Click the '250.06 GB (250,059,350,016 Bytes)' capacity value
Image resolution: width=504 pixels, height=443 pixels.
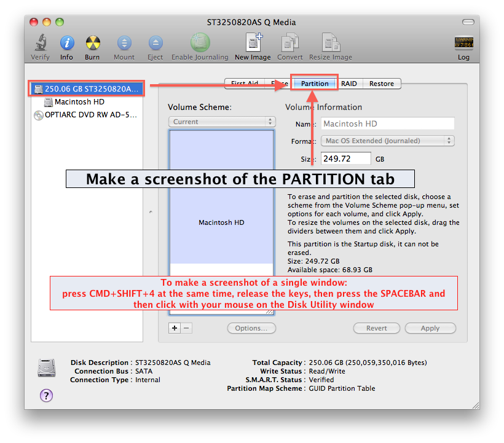368,363
